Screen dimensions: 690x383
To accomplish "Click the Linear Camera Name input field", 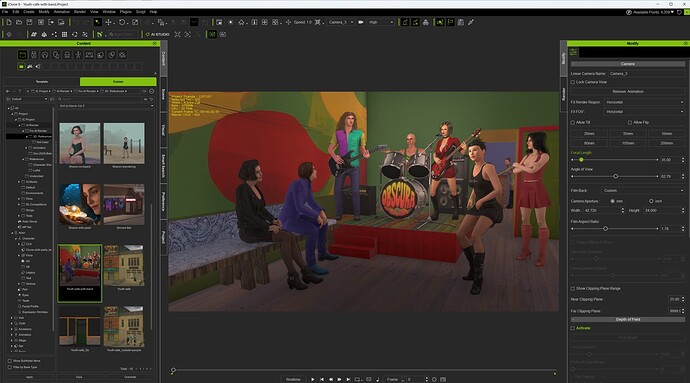I will pyautogui.click(x=646, y=74).
